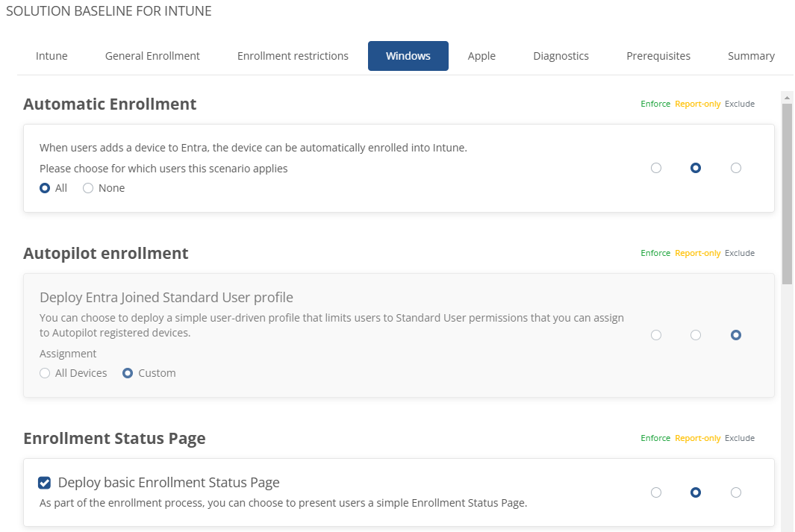The width and height of the screenshot is (795, 532).
Task: Set Autopilot enrollment profile to Enforce
Action: (656, 335)
